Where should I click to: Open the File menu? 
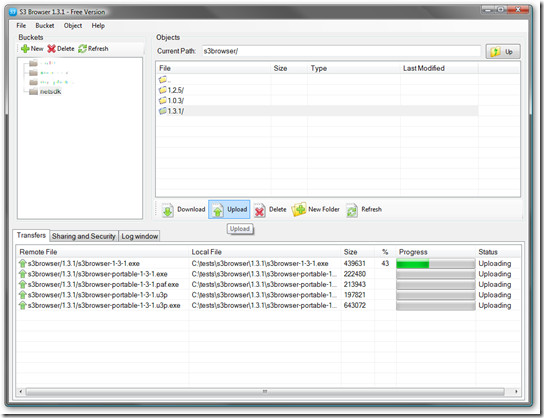pyautogui.click(x=21, y=26)
